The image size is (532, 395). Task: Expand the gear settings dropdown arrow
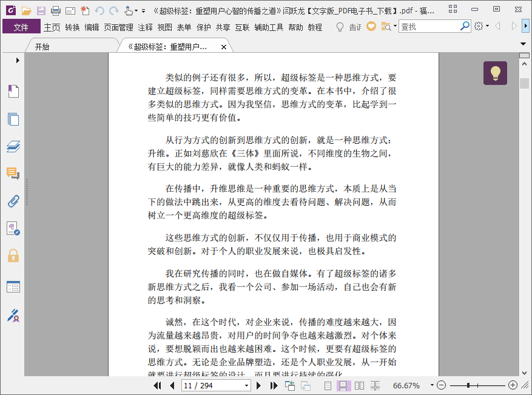(488, 26)
